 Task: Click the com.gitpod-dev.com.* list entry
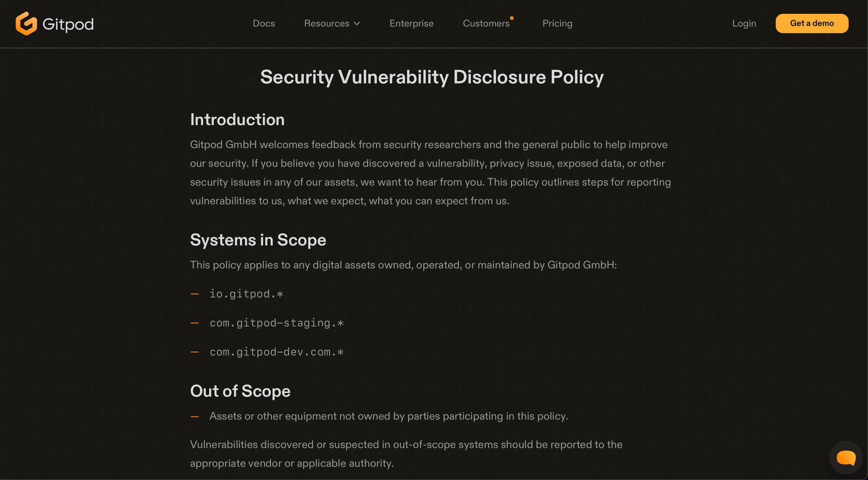276,352
